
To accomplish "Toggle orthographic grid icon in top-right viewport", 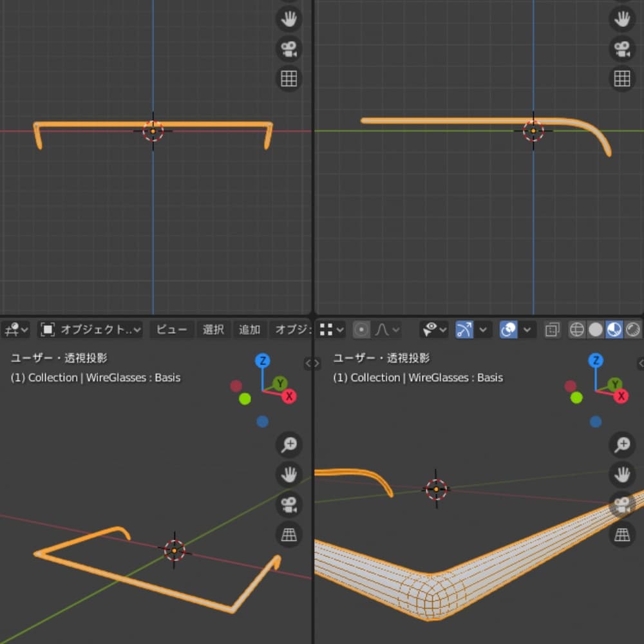I will (x=621, y=79).
